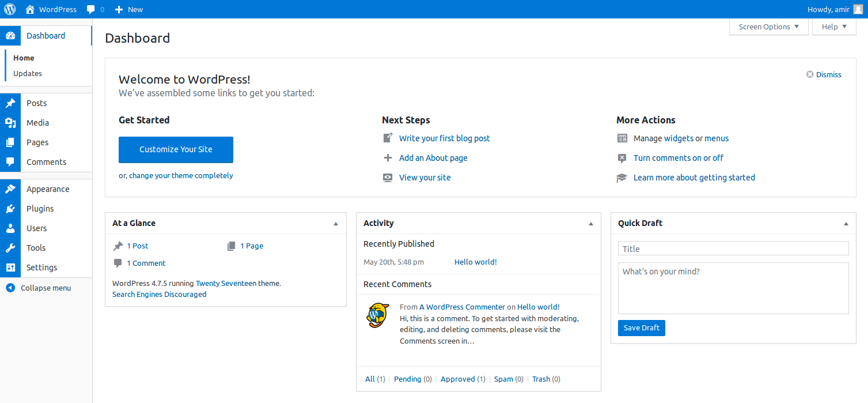Click the Users person icon

pyautogui.click(x=10, y=228)
